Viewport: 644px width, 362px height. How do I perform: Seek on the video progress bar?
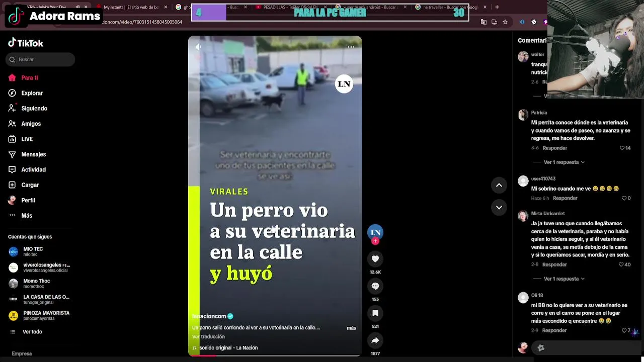tap(275, 355)
